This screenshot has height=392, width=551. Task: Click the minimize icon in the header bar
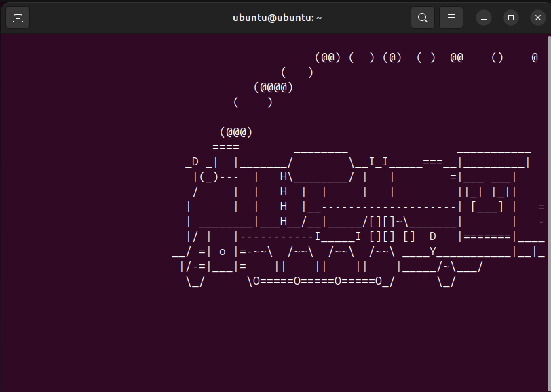[483, 18]
